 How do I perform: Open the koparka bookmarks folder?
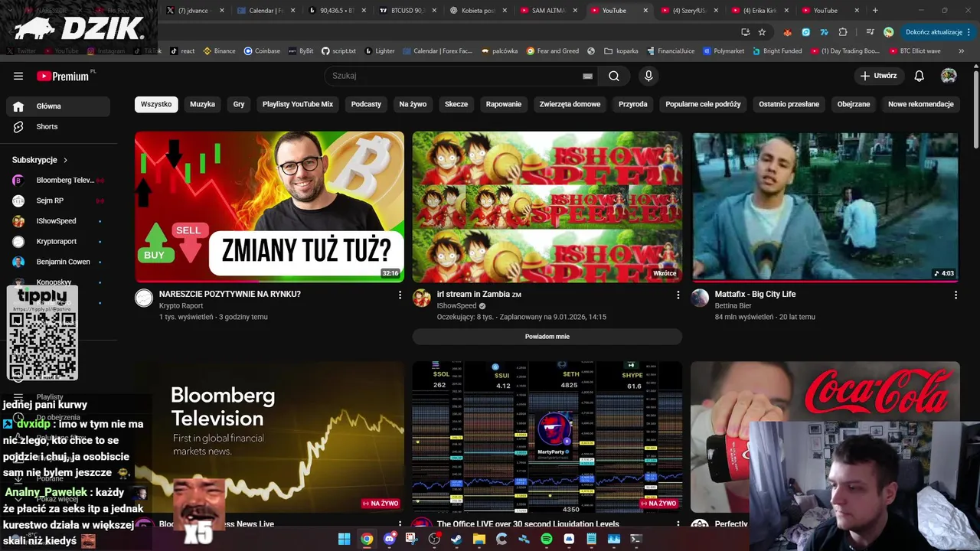(x=621, y=51)
